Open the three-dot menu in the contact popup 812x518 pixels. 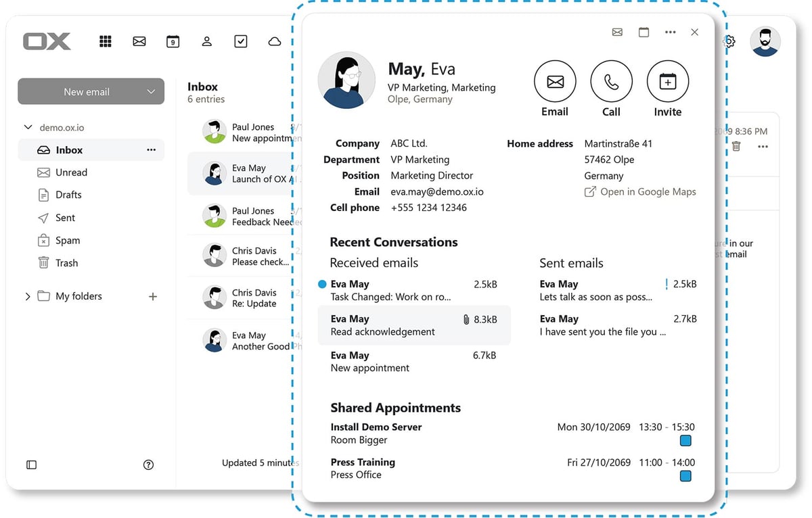coord(670,32)
